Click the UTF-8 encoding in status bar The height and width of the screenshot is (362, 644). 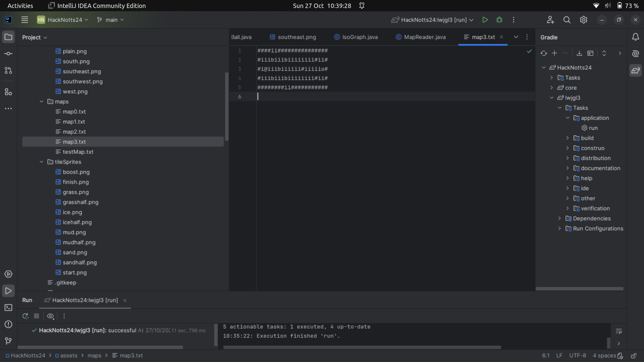(577, 356)
